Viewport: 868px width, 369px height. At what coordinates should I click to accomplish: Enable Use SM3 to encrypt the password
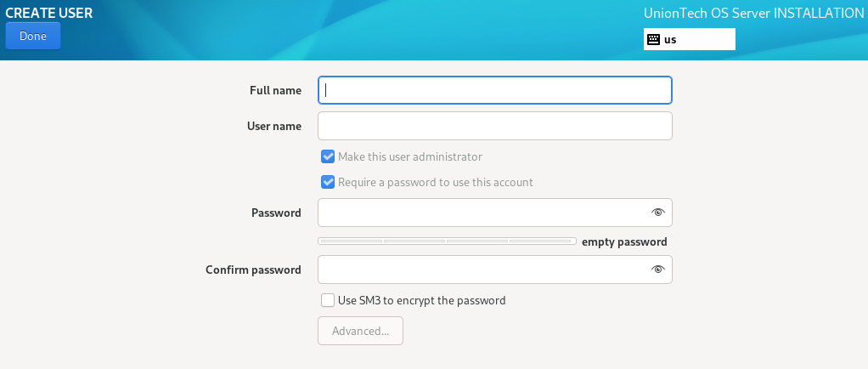tap(328, 300)
